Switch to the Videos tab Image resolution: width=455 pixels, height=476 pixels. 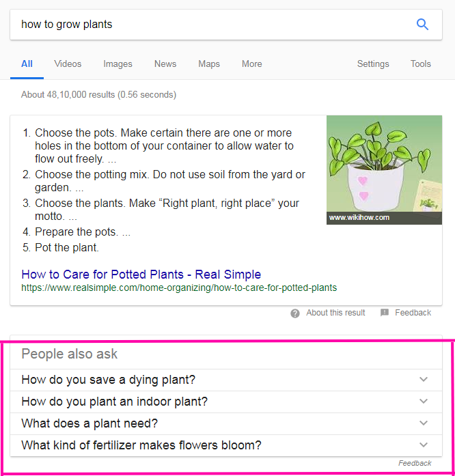pyautogui.click(x=68, y=64)
